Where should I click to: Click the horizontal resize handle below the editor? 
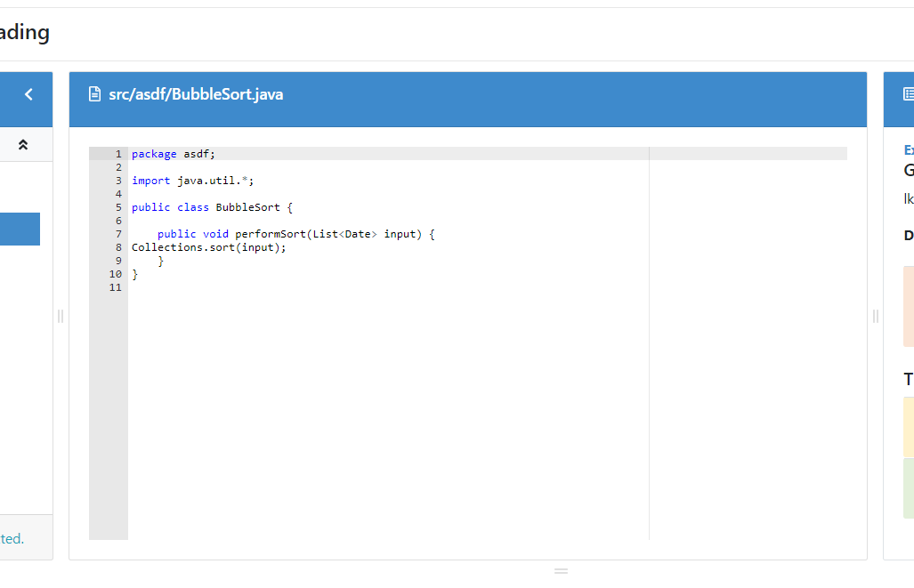point(561,571)
